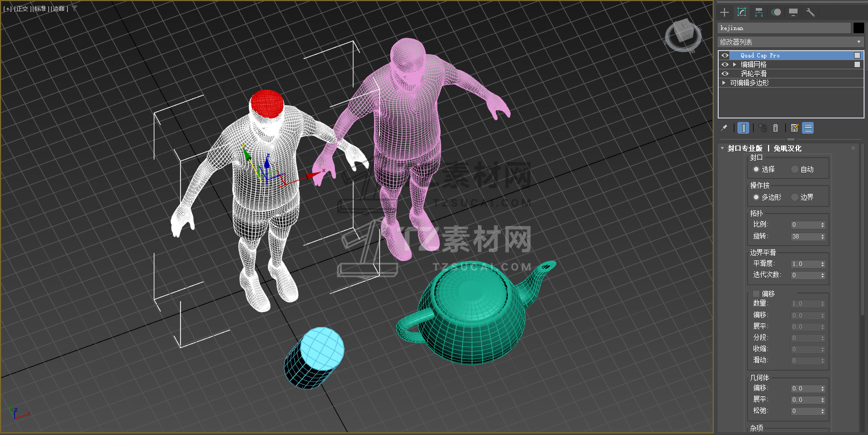Open the [边面] viewport display menu
Image resolution: width=868 pixels, height=435 pixels.
[59, 9]
